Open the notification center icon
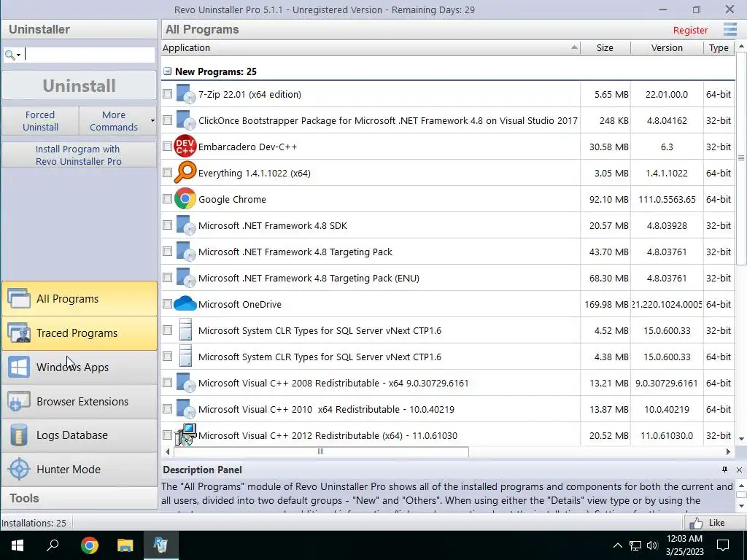The width and height of the screenshot is (747, 560). pos(723,545)
